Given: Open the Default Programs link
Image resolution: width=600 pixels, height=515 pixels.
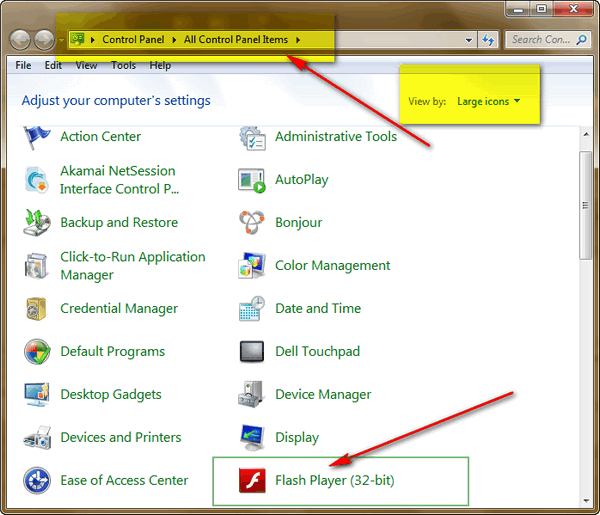Looking at the screenshot, I should click(113, 352).
